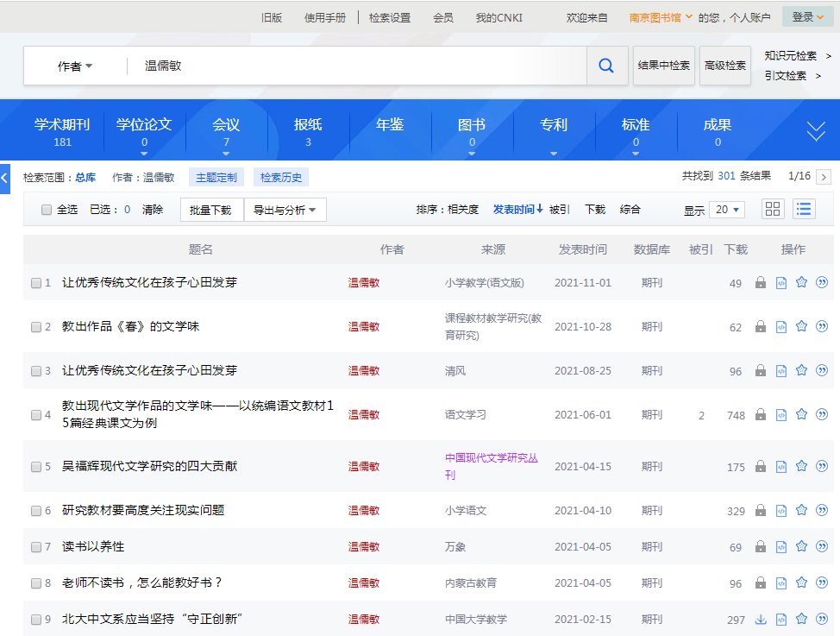Select the 会议 tab
The width and height of the screenshot is (840, 636).
point(226,132)
